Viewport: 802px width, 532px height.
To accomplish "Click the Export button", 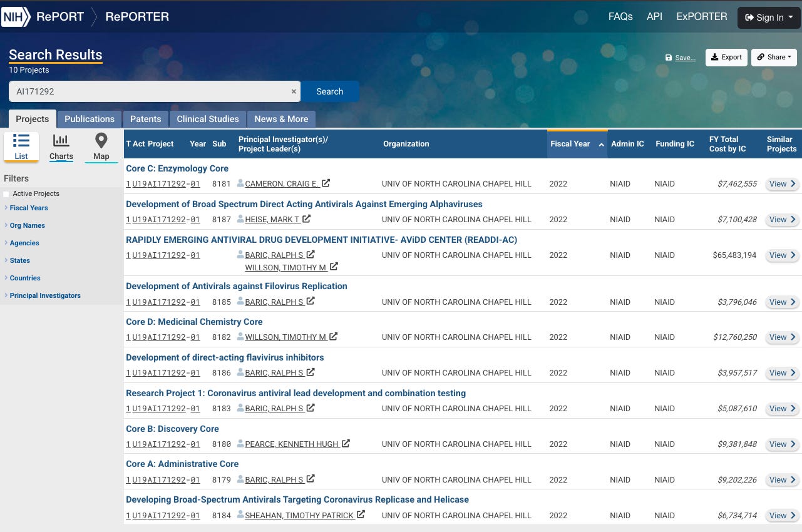I will point(726,57).
